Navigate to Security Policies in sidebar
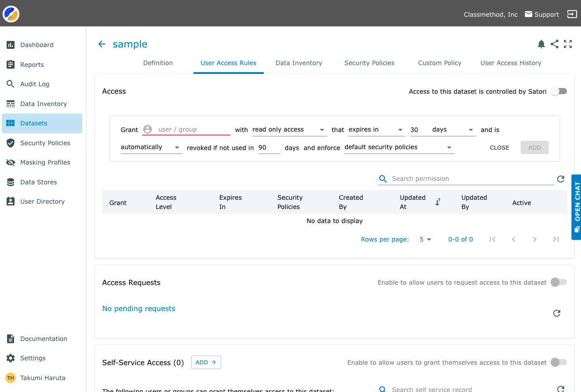Screen dimensions: 581x392 [x=45, y=143]
